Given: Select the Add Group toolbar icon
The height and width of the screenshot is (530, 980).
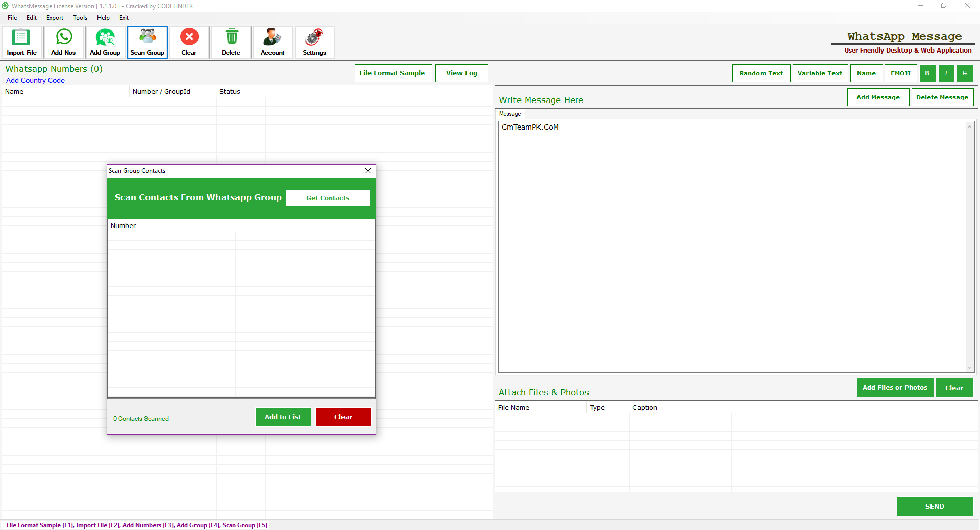Looking at the screenshot, I should tap(106, 42).
